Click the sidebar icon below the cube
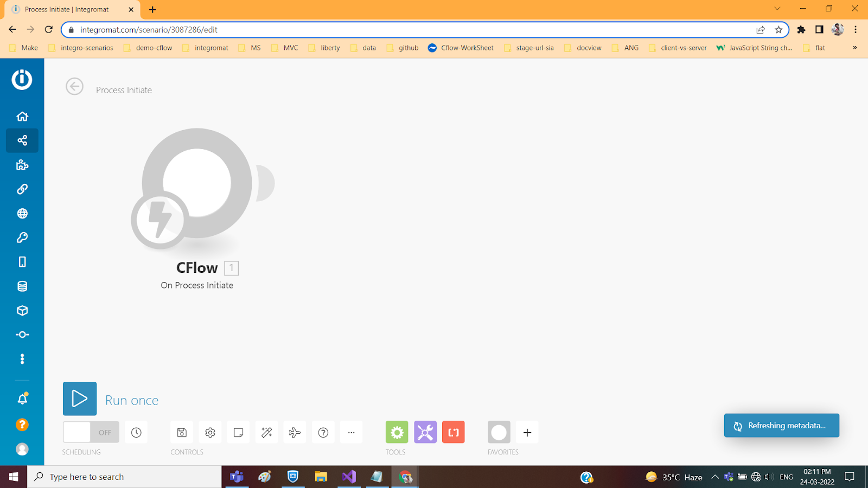The height and width of the screenshot is (488, 868). point(22,335)
